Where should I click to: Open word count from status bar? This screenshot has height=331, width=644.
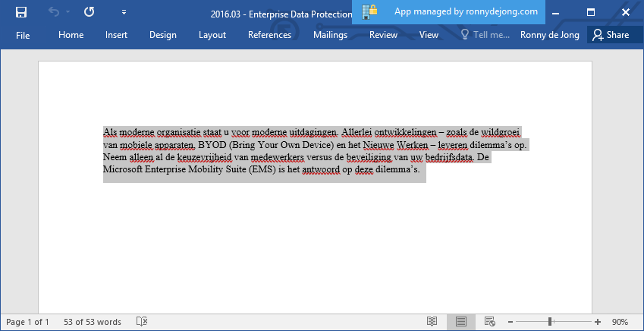tap(93, 322)
